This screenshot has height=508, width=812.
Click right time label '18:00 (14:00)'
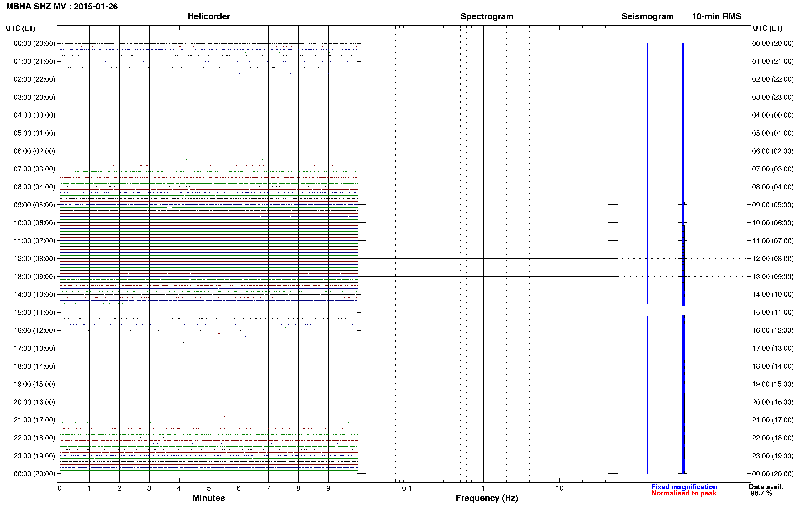[773, 366]
